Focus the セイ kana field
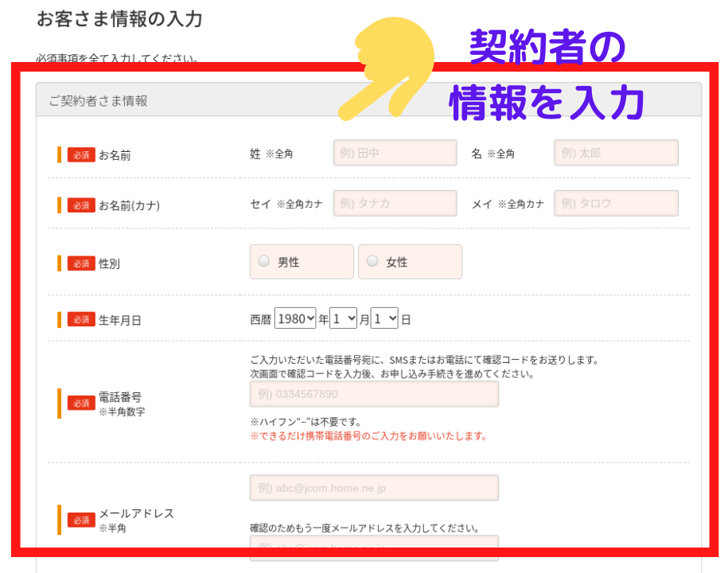Viewport: 728px width, 573px height. coord(395,204)
